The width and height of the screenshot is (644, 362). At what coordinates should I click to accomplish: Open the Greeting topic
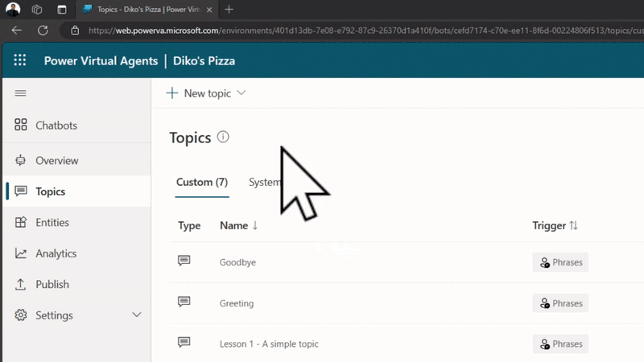click(x=237, y=303)
